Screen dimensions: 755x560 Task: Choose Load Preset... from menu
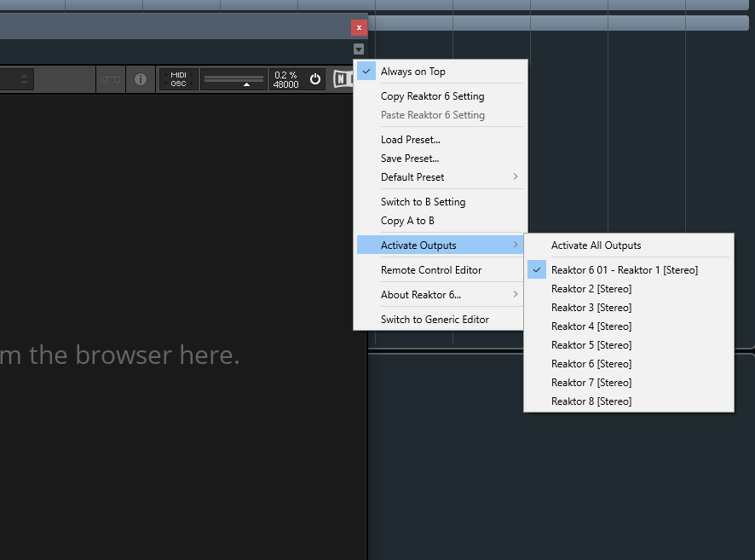[440, 140]
